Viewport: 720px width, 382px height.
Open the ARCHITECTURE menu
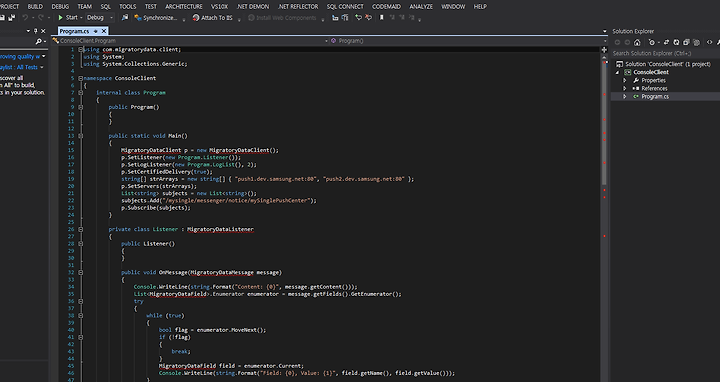[184, 6]
